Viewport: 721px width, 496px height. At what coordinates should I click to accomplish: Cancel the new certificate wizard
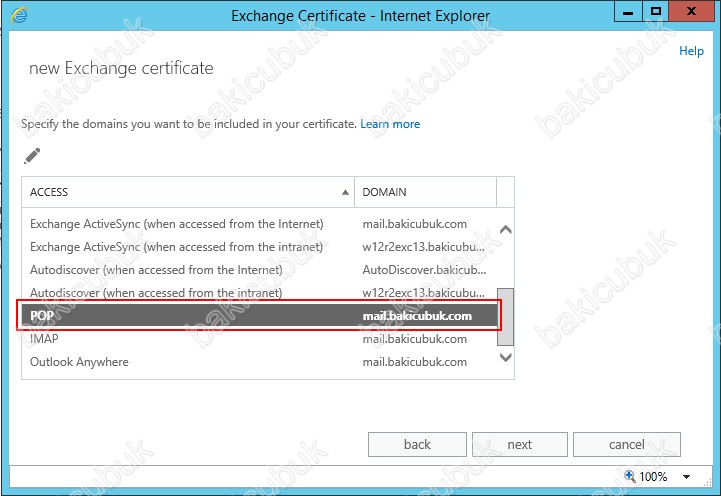627,444
